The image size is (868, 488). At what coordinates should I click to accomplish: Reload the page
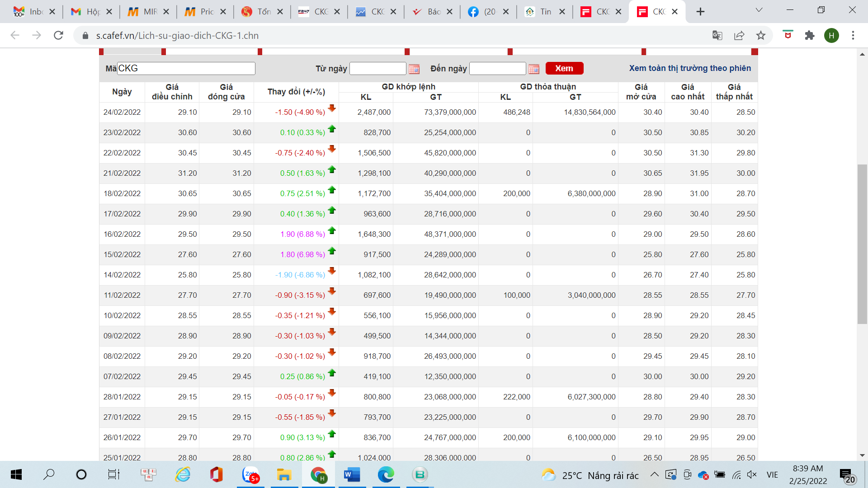[58, 35]
